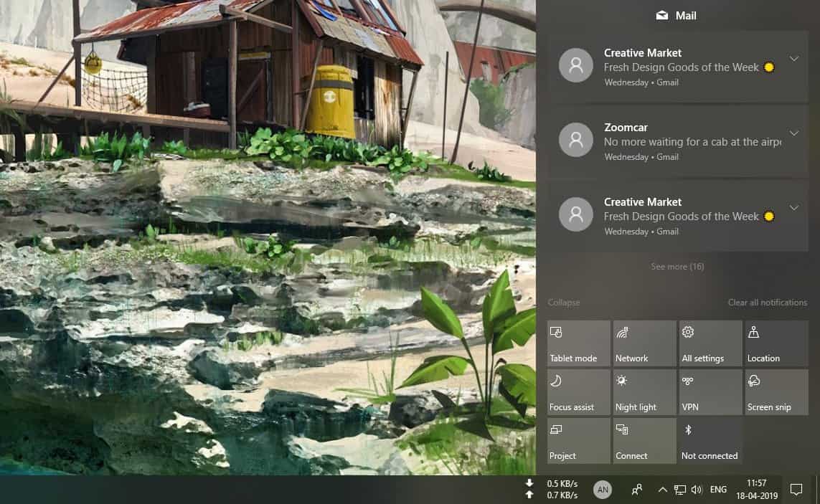Open All settings tile

[x=710, y=343]
